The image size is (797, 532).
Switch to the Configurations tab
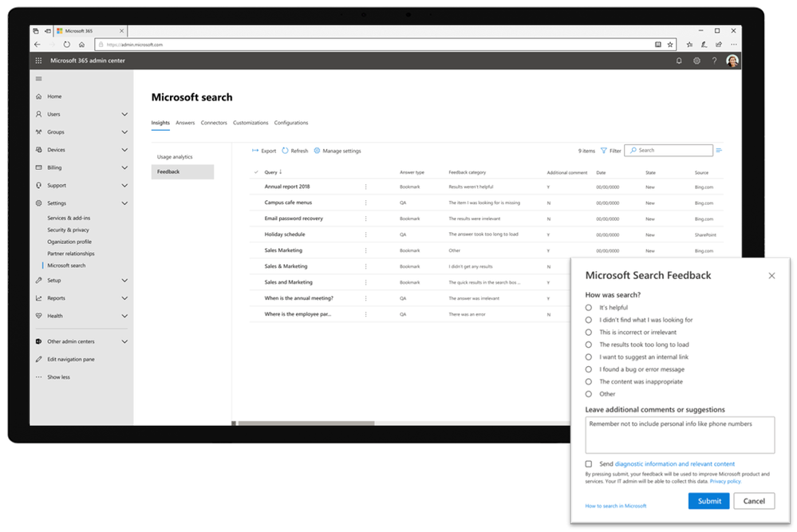[x=290, y=123]
